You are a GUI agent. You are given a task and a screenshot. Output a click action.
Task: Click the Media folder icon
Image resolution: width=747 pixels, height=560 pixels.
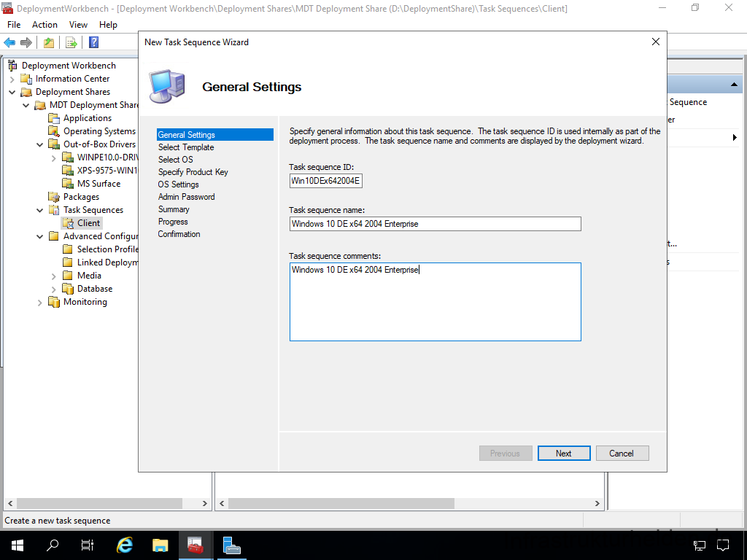click(x=68, y=275)
